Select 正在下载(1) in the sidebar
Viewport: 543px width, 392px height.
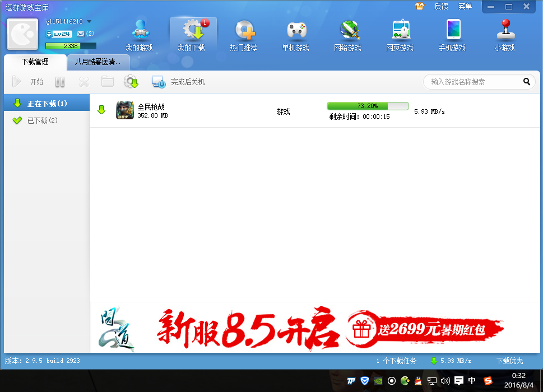click(x=47, y=103)
